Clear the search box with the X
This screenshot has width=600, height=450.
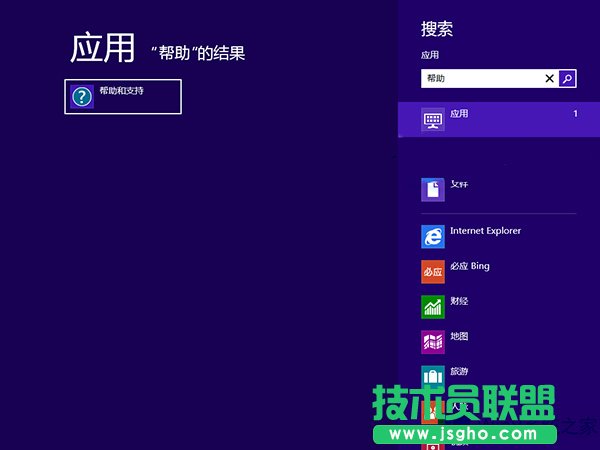549,78
